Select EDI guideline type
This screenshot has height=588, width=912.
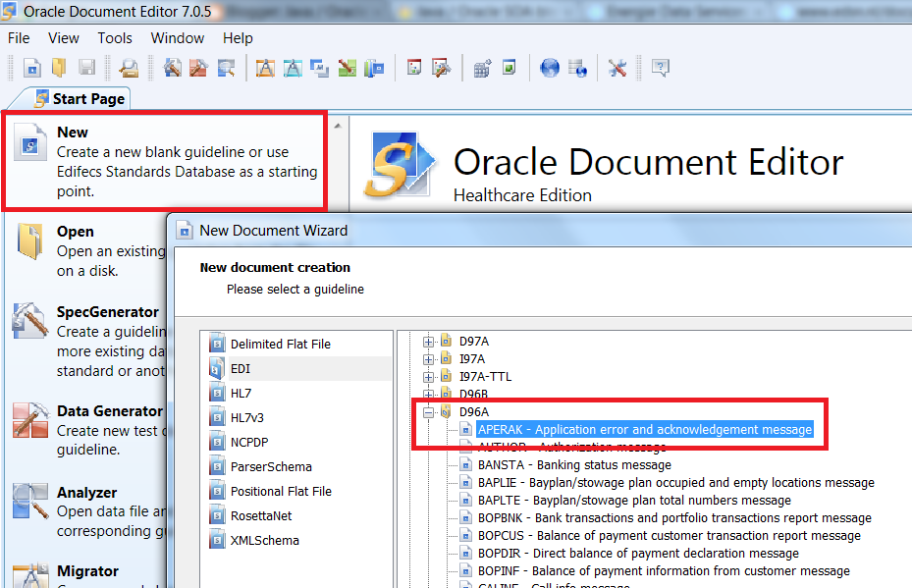click(x=241, y=369)
